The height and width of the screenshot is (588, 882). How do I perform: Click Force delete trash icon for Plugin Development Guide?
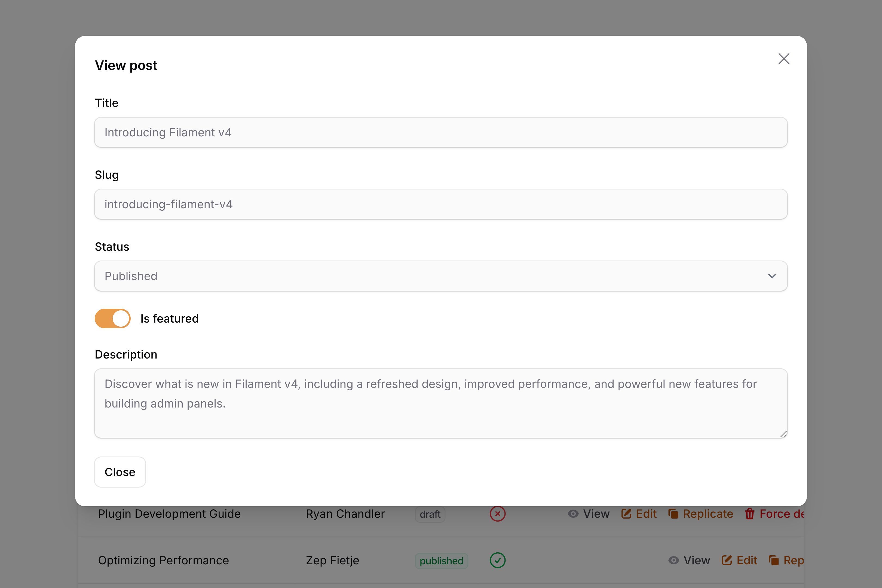point(750,514)
